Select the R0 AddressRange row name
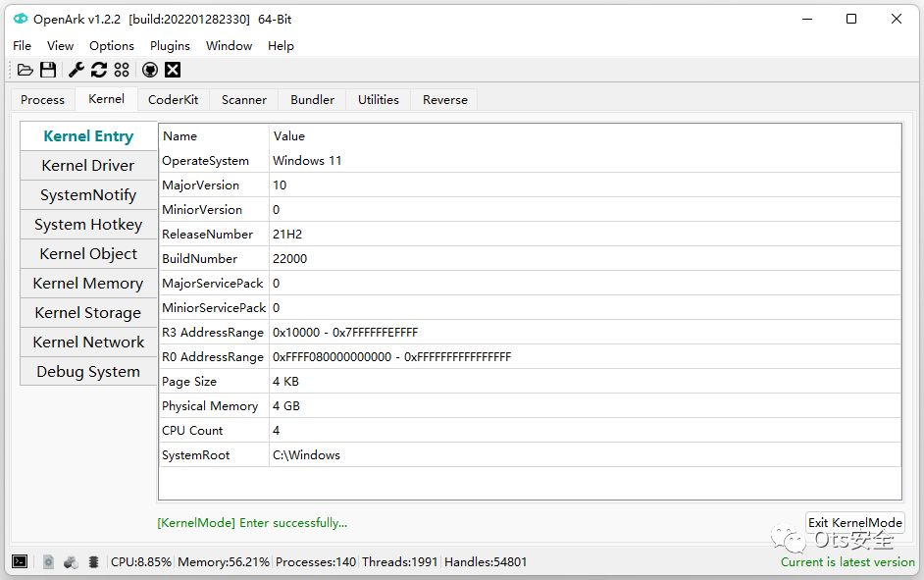 coord(213,357)
